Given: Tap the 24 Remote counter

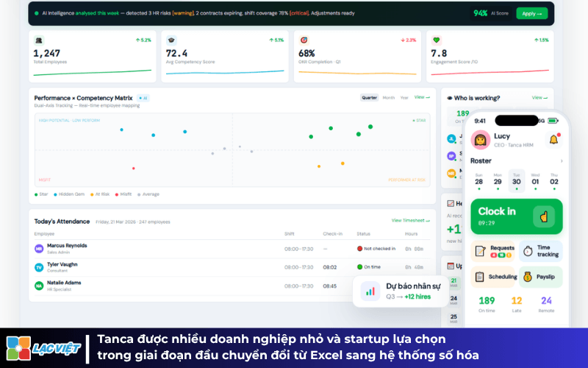Looking at the screenshot, I should 546,304.
